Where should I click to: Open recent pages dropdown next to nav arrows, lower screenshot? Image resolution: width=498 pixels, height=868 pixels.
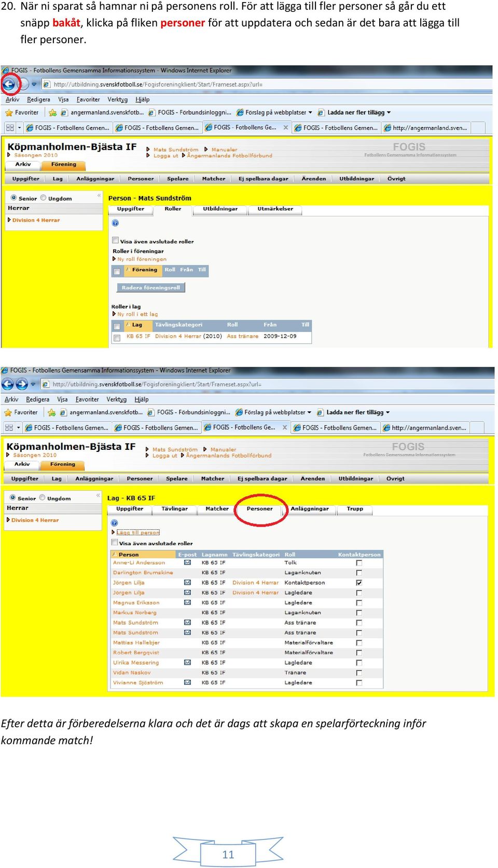[33, 384]
